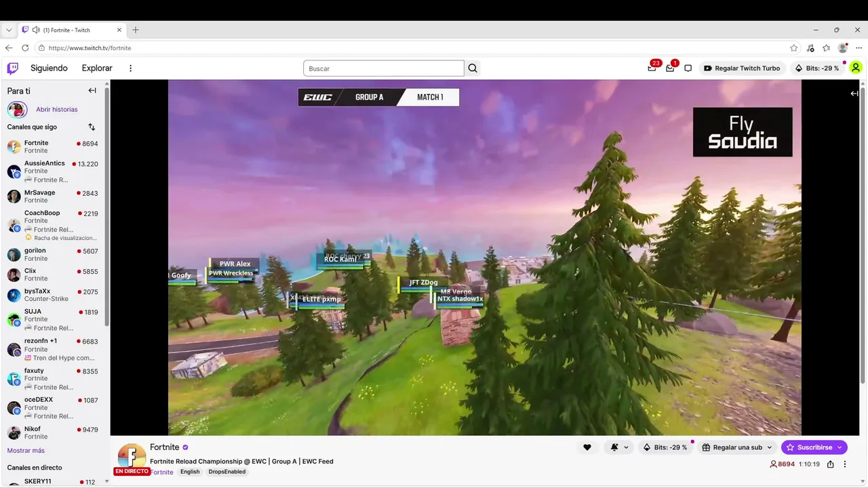868x488 pixels.
Task: Click the video player stream
Action: [x=485, y=258]
